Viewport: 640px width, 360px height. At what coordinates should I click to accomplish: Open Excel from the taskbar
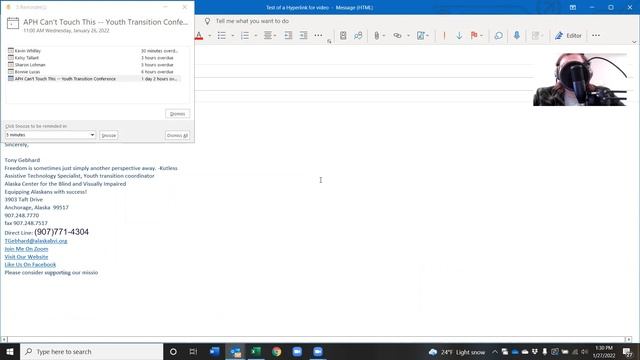click(256, 351)
